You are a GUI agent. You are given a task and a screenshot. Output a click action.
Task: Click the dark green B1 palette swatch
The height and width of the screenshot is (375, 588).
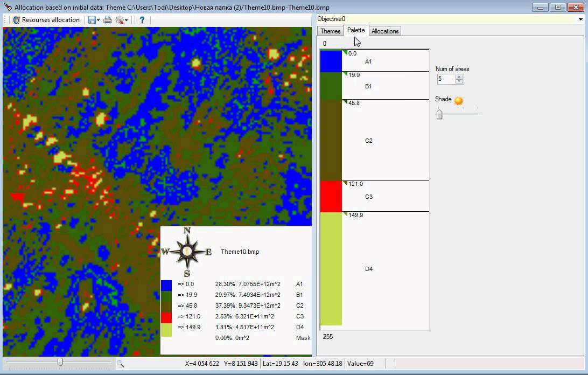pos(331,86)
